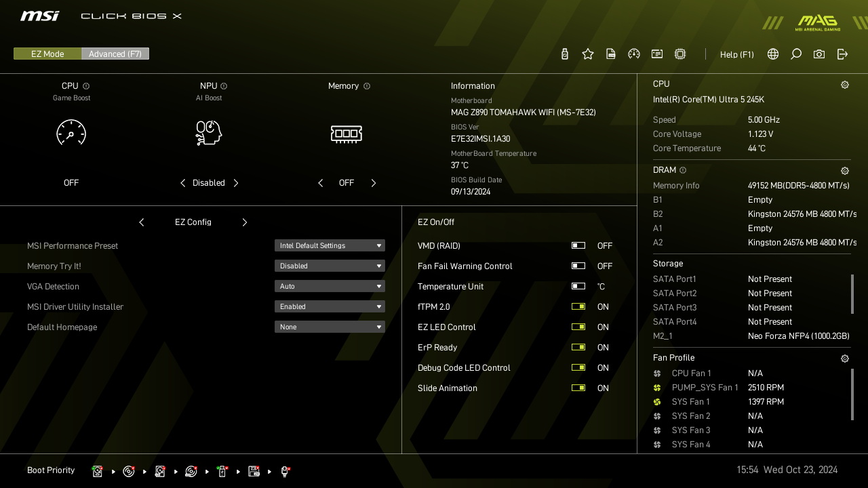The image size is (868, 488).
Task: Click left arrow next to NPU Disabled
Action: pos(182,183)
